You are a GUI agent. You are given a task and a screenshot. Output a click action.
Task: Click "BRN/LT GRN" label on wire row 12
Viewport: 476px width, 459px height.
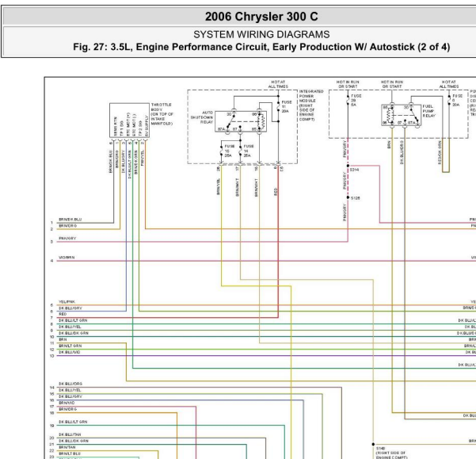[x=70, y=346]
